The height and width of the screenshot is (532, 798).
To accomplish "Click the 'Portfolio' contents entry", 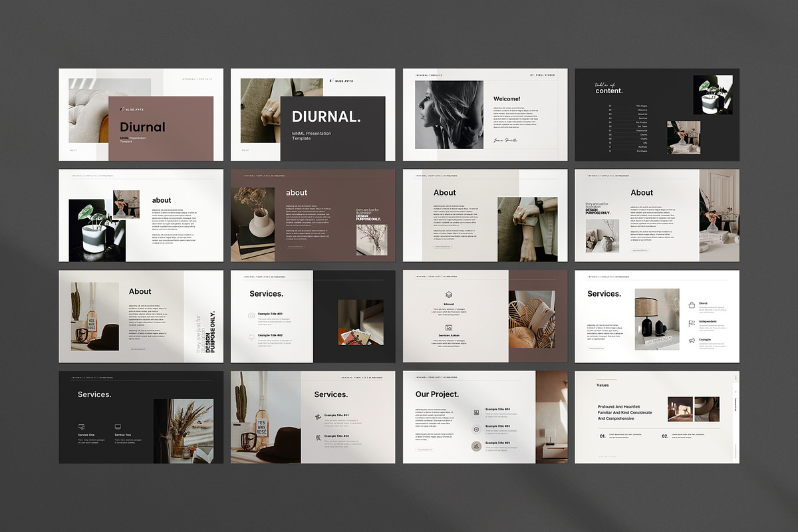I will pyautogui.click(x=643, y=147).
